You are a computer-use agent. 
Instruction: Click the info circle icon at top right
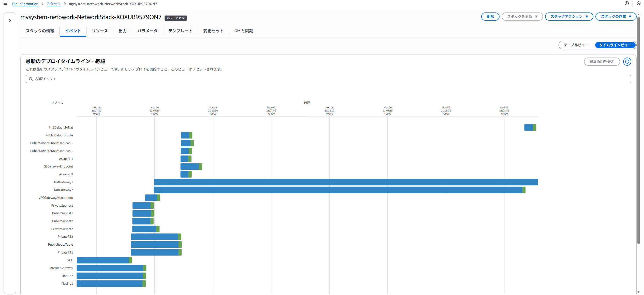coord(626,3)
